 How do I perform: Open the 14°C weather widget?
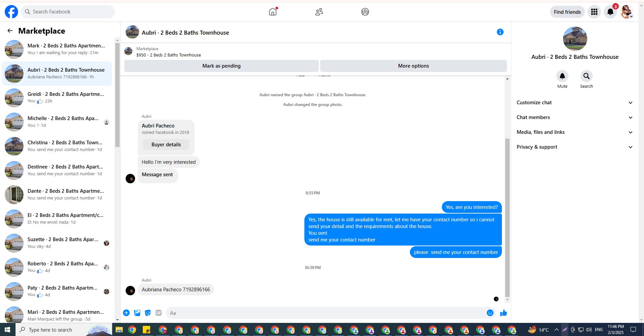pos(538,330)
